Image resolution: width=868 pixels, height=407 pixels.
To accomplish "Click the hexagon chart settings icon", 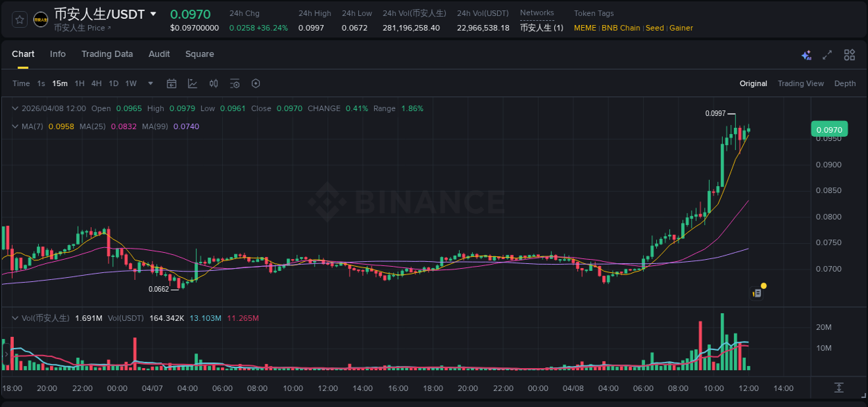I will click(x=256, y=83).
